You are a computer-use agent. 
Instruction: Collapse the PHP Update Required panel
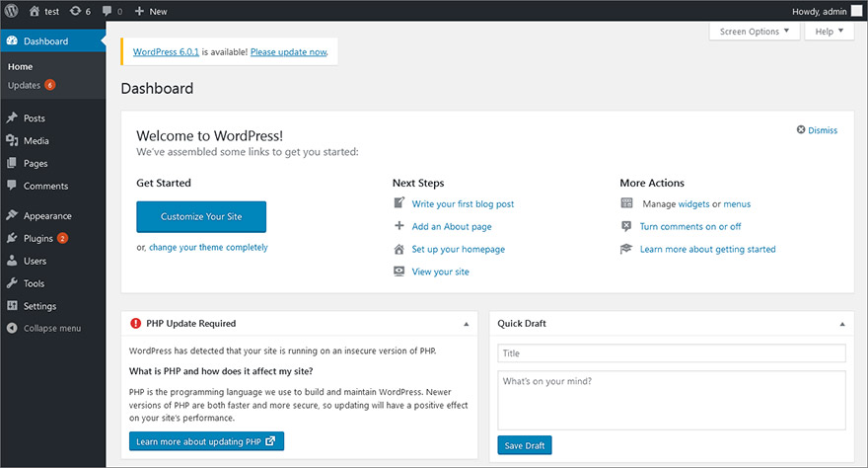(x=467, y=324)
